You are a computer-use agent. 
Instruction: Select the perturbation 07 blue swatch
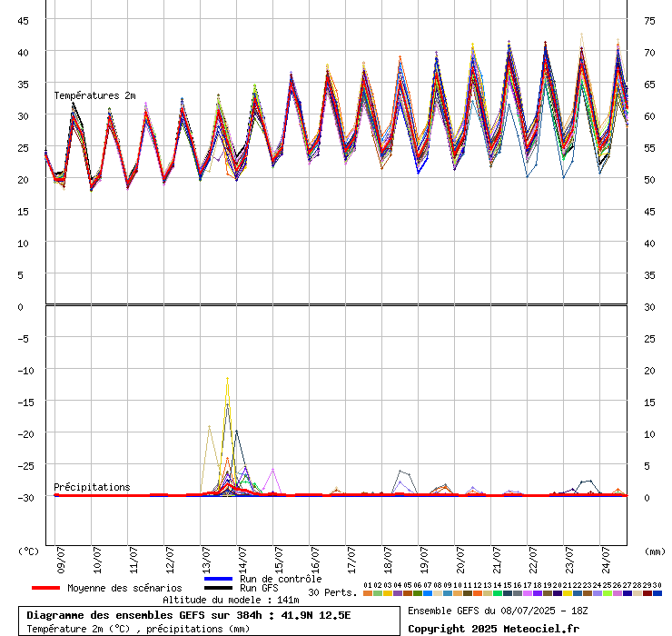(428, 593)
